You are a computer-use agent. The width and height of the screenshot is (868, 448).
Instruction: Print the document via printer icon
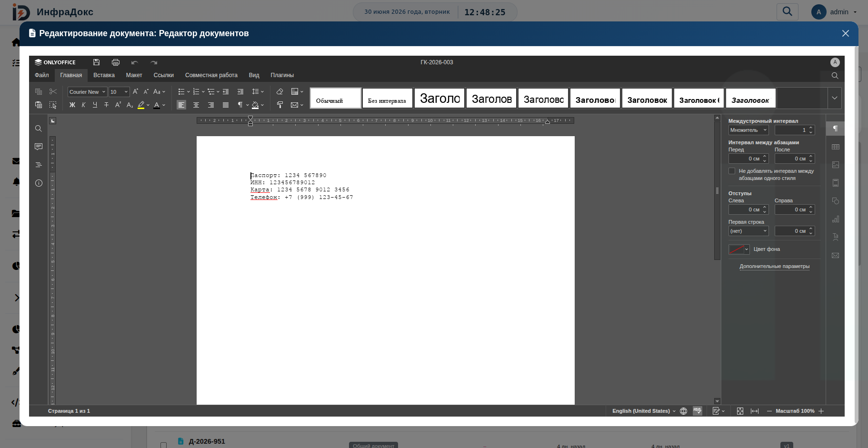click(116, 62)
